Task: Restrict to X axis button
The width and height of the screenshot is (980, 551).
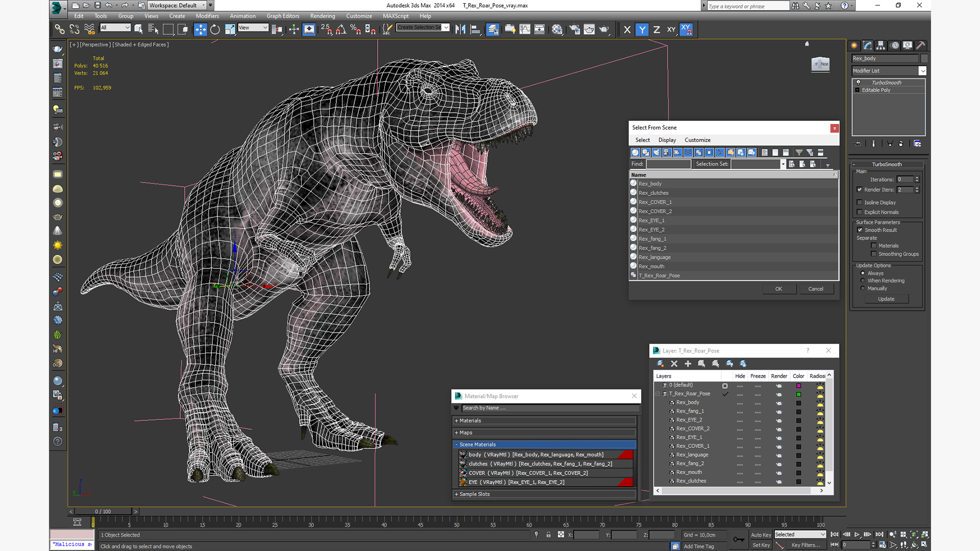Action: click(x=627, y=30)
